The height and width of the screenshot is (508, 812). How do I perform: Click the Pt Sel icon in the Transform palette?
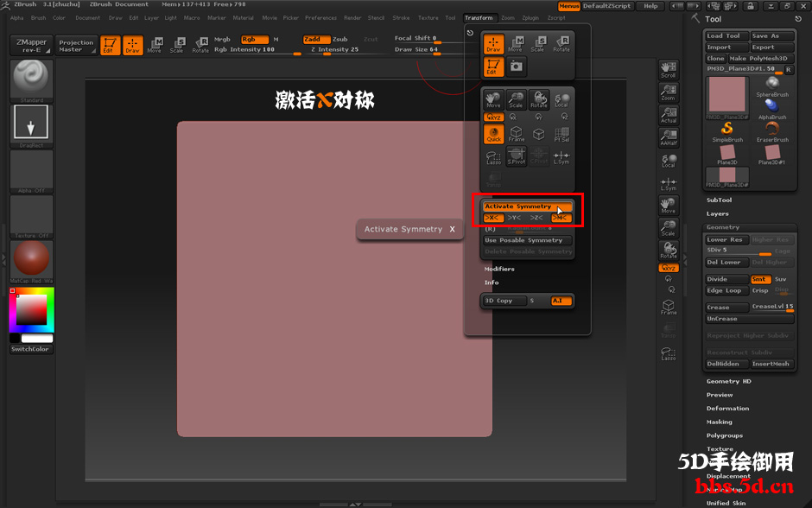[561, 134]
